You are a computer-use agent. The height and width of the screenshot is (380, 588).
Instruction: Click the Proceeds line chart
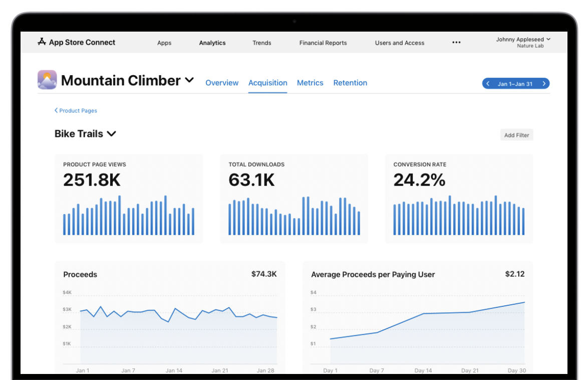click(170, 330)
